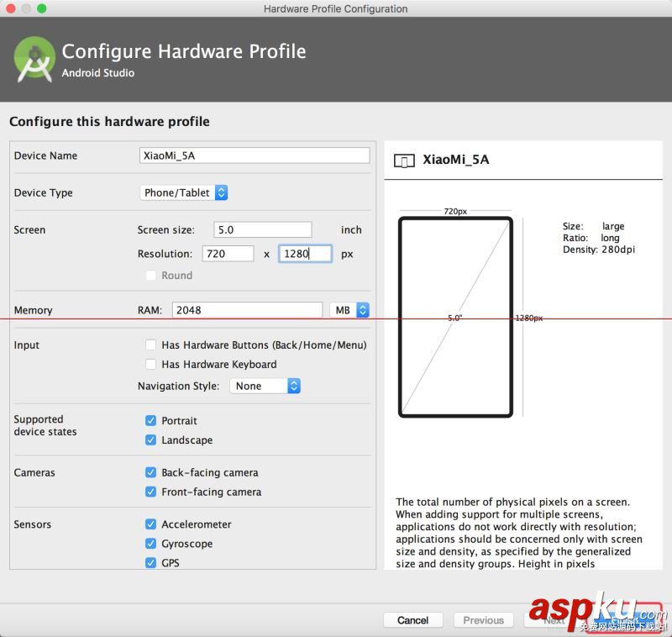Click the XiaoMi_5A preview title
672x637 pixels.
(455, 160)
